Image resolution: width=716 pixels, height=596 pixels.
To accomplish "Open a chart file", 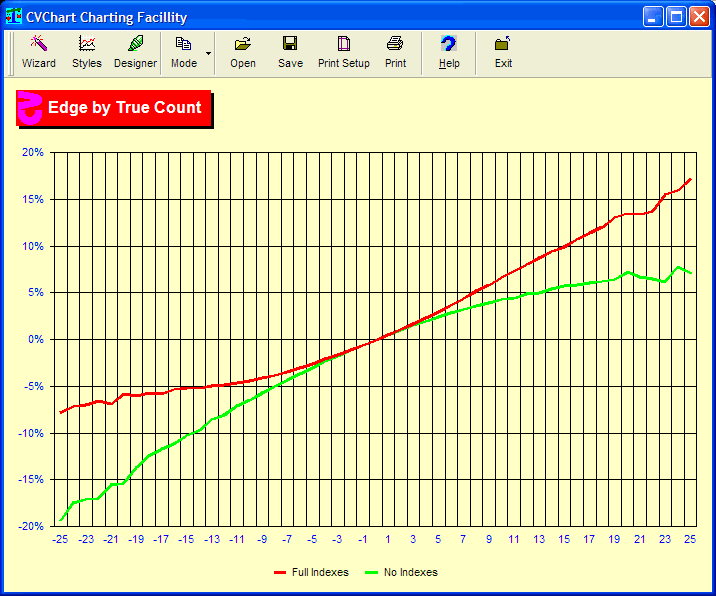I will pos(243,52).
